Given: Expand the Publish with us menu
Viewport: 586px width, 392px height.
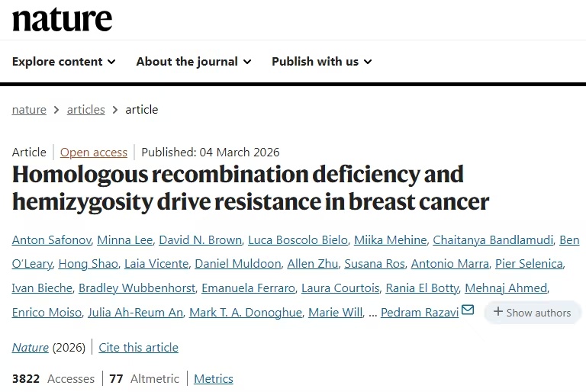Looking at the screenshot, I should pos(321,62).
